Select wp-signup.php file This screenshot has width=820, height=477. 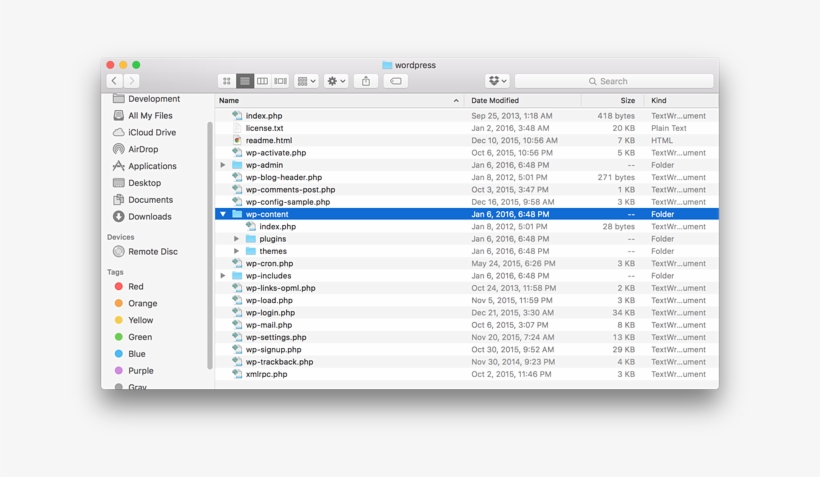click(x=274, y=349)
